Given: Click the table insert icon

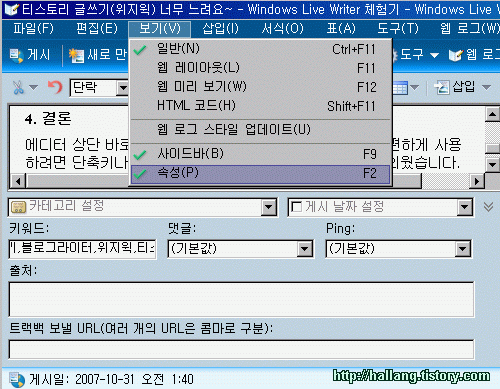Looking at the screenshot, I should point(400,88).
